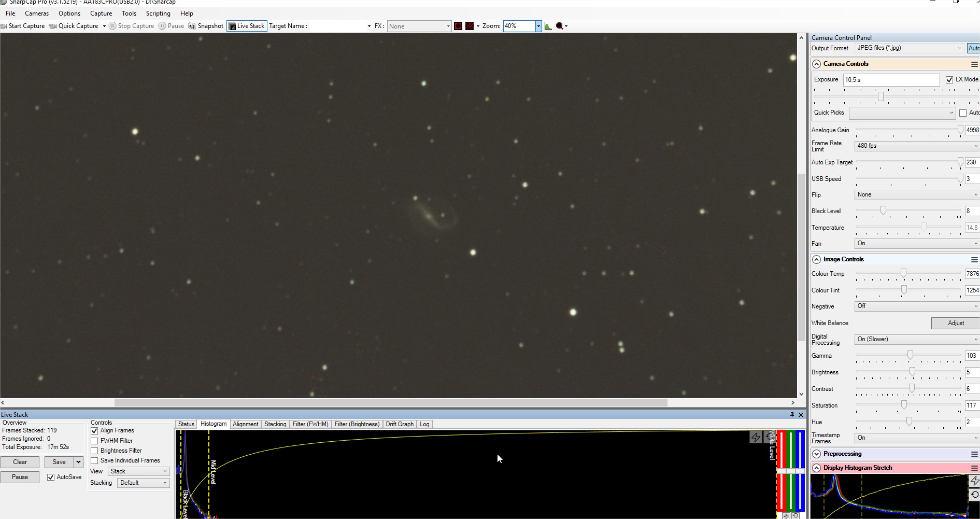The width and height of the screenshot is (980, 519).
Task: Click the auto-stretch lightning icon in Live Stack histogram
Action: coord(756,438)
